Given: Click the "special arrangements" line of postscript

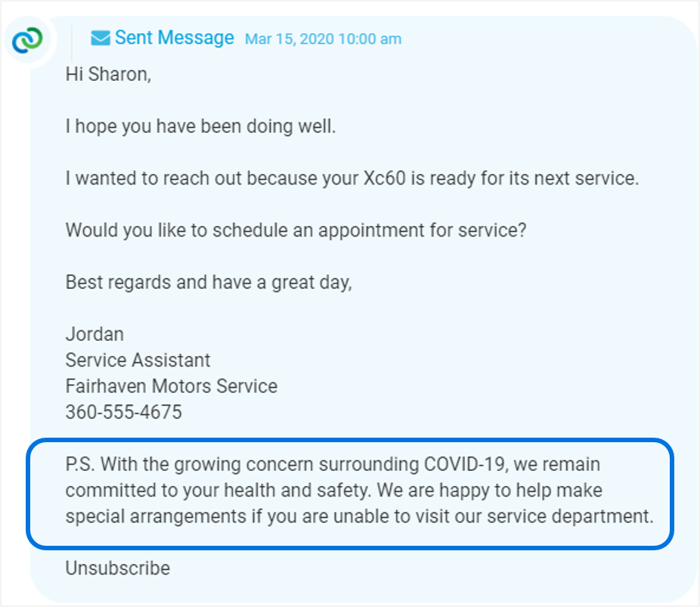Looking at the screenshot, I should [x=359, y=516].
